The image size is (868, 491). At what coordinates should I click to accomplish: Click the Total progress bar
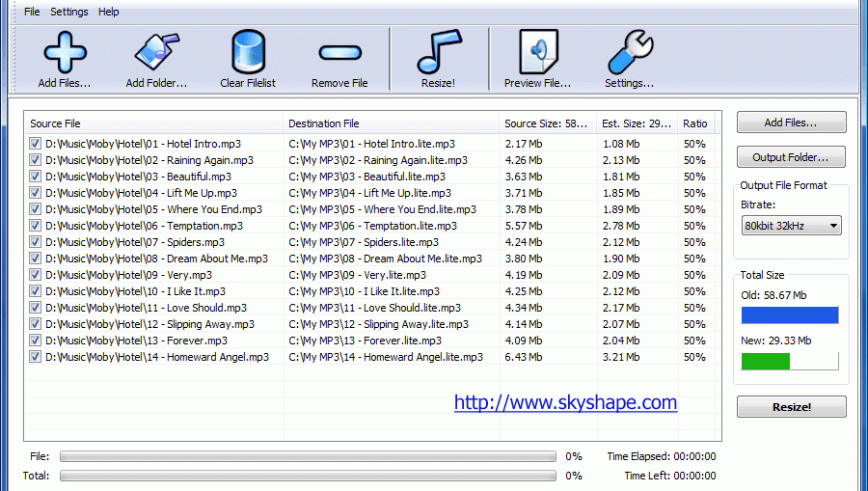(308, 476)
